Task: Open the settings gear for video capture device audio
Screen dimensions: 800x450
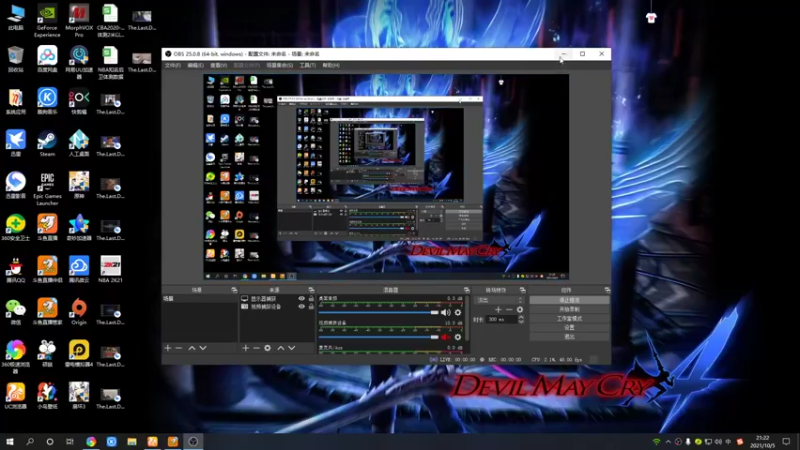Action: [x=458, y=337]
